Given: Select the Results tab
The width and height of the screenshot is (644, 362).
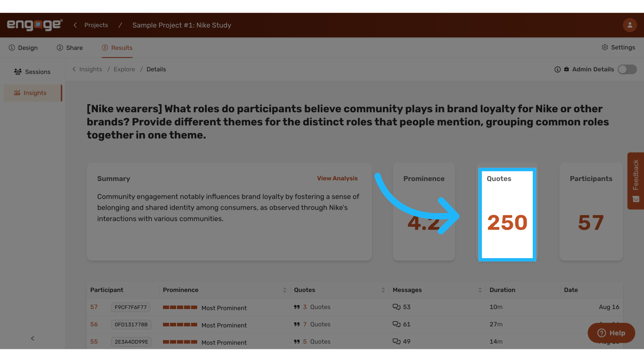Looking at the screenshot, I should pos(117,48).
